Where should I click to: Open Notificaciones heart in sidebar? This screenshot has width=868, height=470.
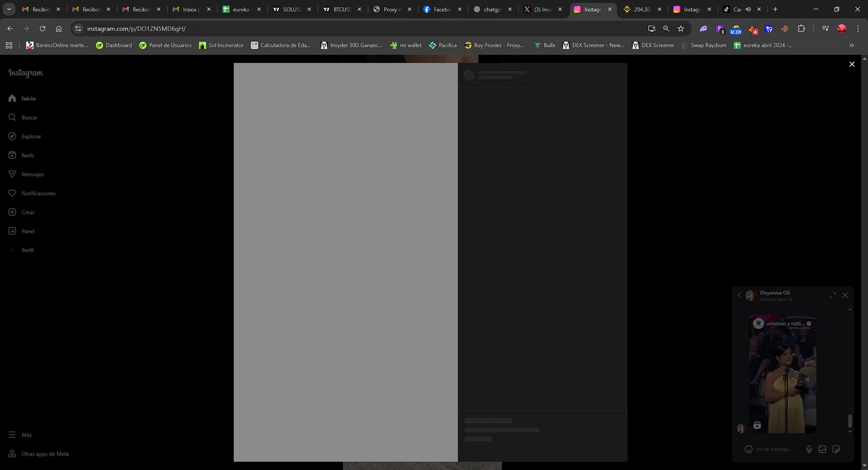click(32, 193)
